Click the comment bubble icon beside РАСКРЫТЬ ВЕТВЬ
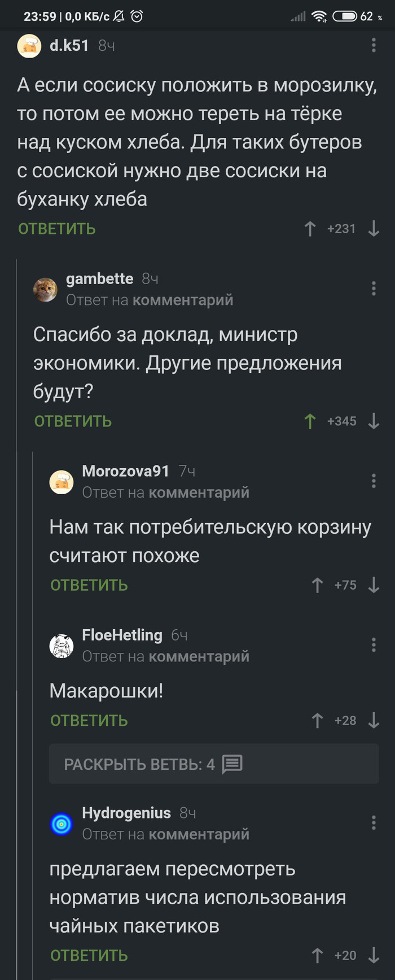The width and height of the screenshot is (395, 980). [x=230, y=764]
